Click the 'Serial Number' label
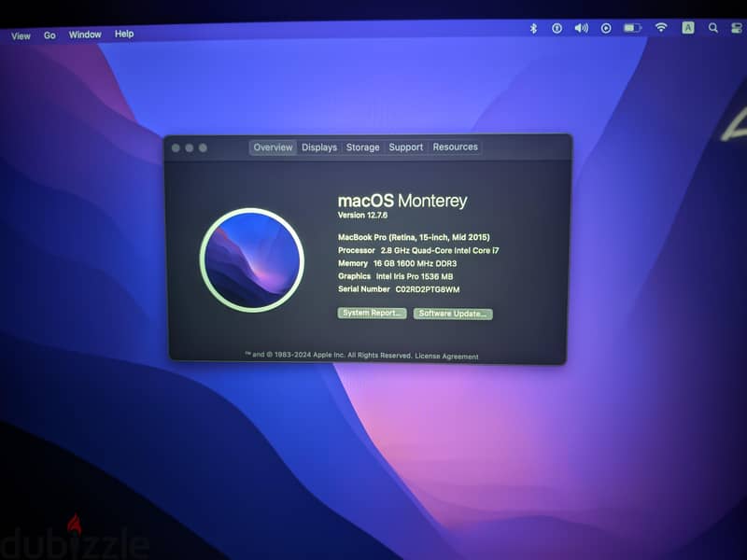The height and width of the screenshot is (560, 747). coord(364,289)
